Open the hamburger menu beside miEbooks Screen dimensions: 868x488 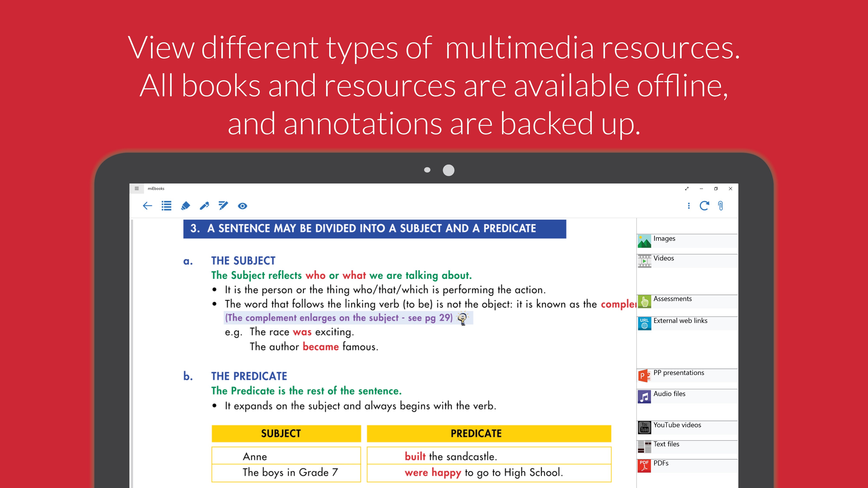click(136, 189)
